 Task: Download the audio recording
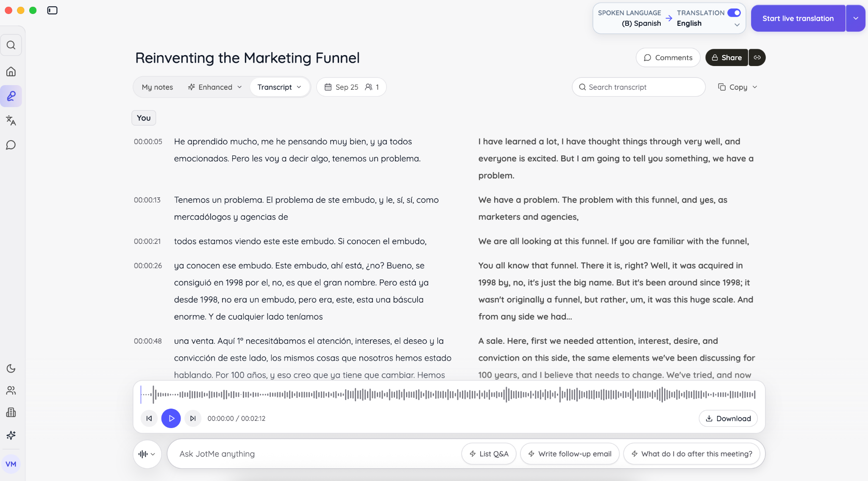[x=728, y=418]
